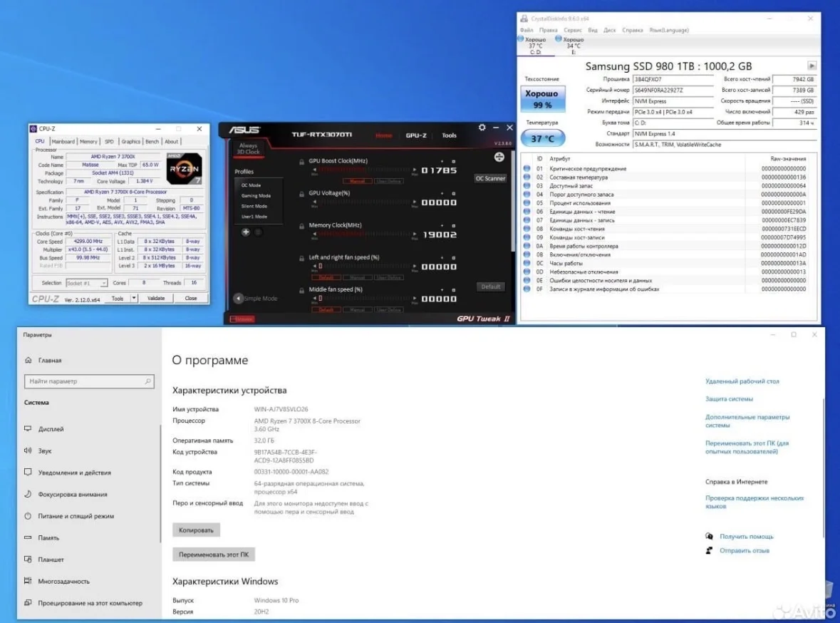The image size is (840, 623).
Task: Open Mainboard tab in CPU-Z
Action: point(63,142)
